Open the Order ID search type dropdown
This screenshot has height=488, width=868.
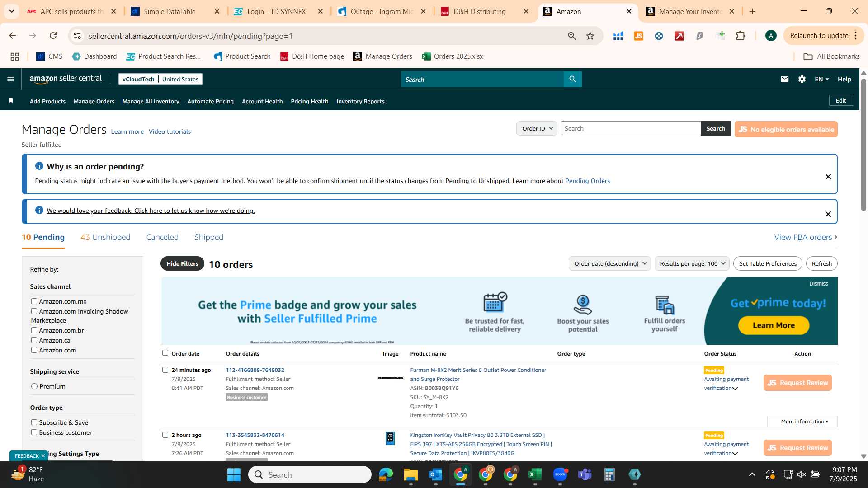pos(537,128)
